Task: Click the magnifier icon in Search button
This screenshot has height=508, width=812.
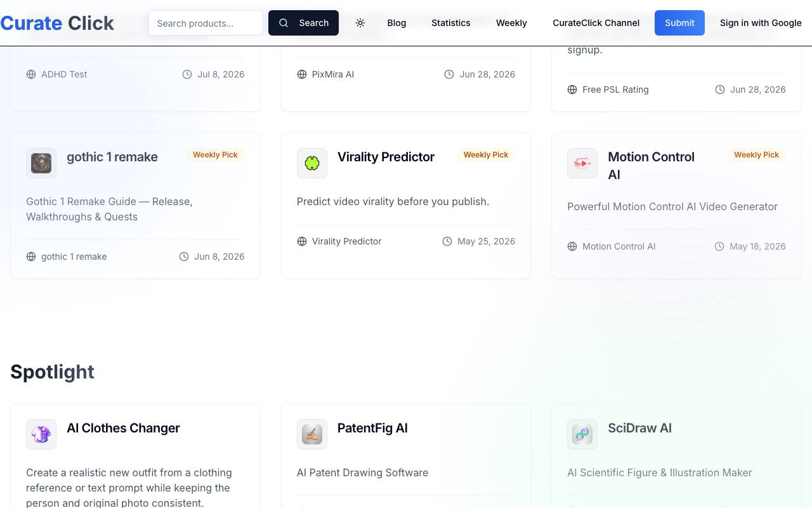Action: [284, 23]
